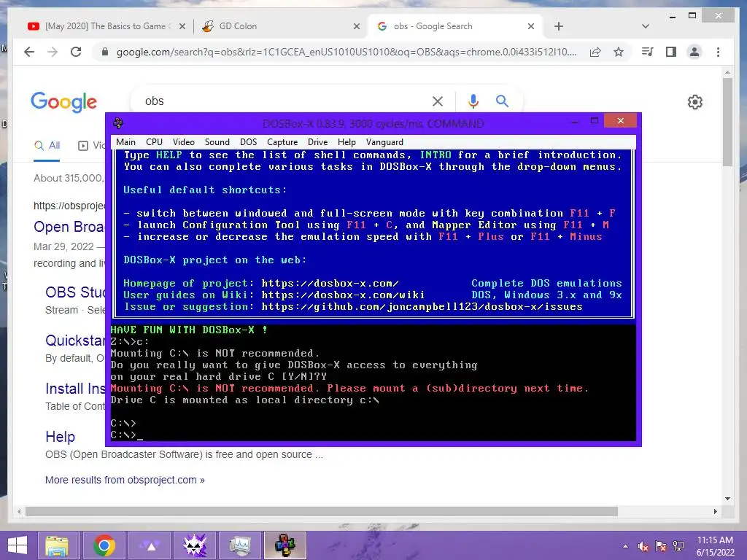Click the DOSBox-X title bar app icon
The width and height of the screenshot is (747, 560).
(118, 123)
